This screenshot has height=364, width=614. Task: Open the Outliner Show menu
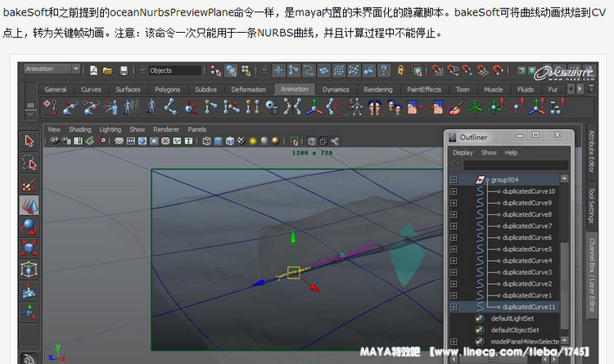[489, 153]
